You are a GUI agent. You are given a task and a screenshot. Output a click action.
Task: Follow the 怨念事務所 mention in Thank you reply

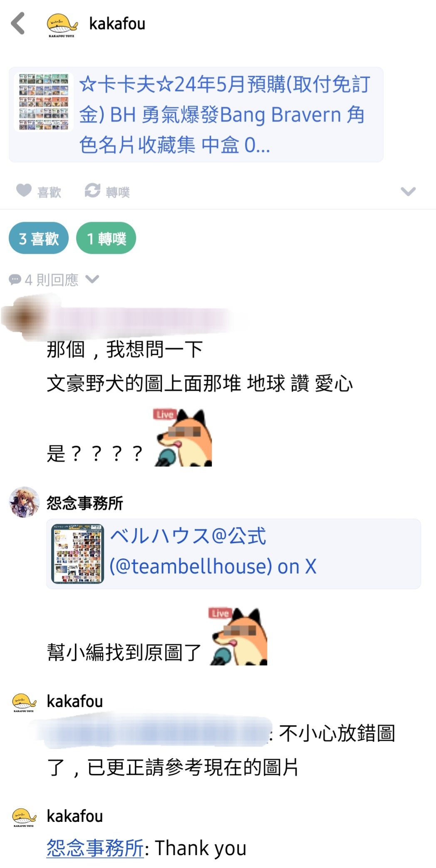click(x=95, y=848)
